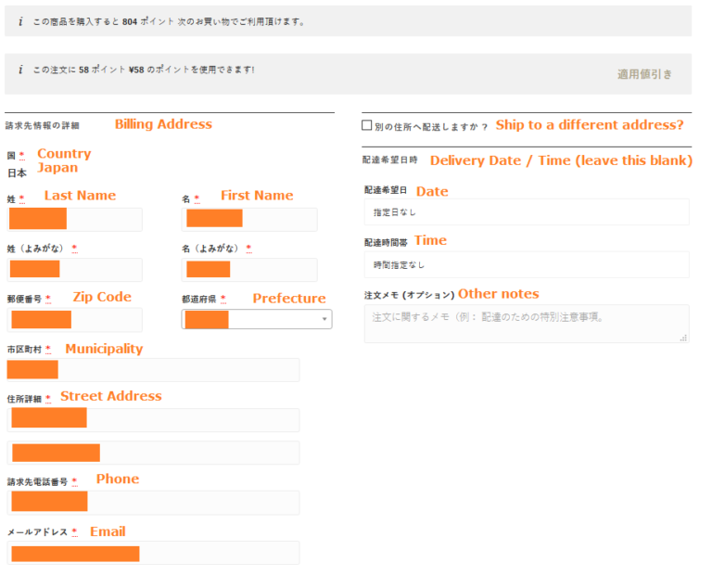The width and height of the screenshot is (712, 588).
Task: Open the delivery time slot selector
Action: tap(526, 264)
